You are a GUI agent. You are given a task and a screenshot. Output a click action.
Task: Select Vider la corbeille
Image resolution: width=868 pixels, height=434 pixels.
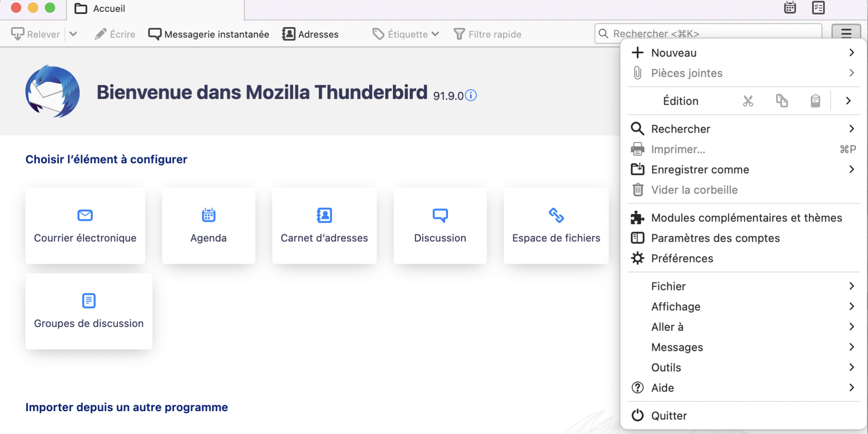coord(743,190)
